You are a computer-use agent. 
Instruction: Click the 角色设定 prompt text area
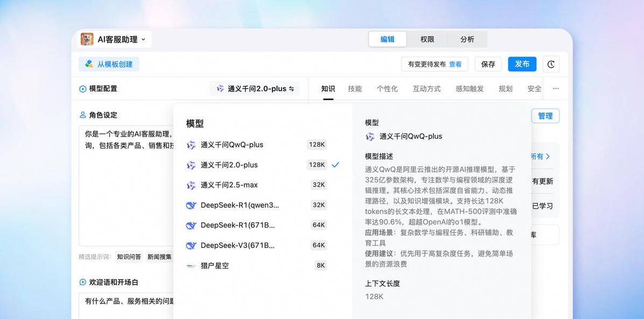[x=127, y=186]
